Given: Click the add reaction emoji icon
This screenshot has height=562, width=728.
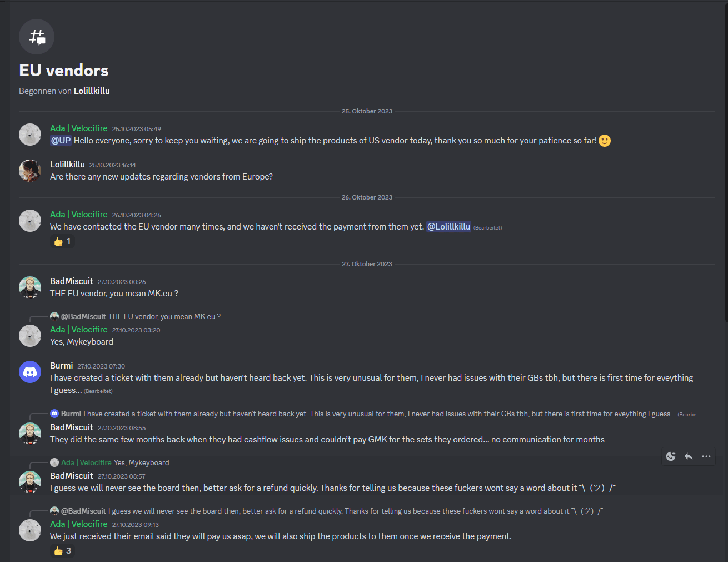Looking at the screenshot, I should tap(671, 456).
